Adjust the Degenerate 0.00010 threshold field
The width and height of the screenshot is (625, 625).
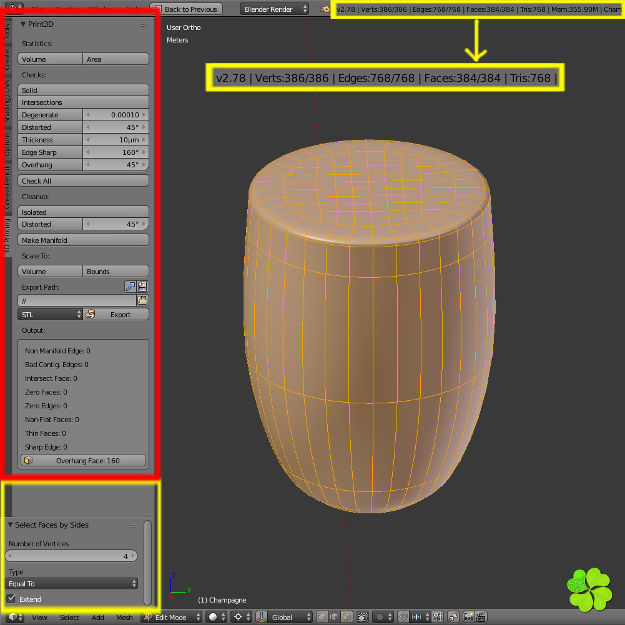pos(116,115)
